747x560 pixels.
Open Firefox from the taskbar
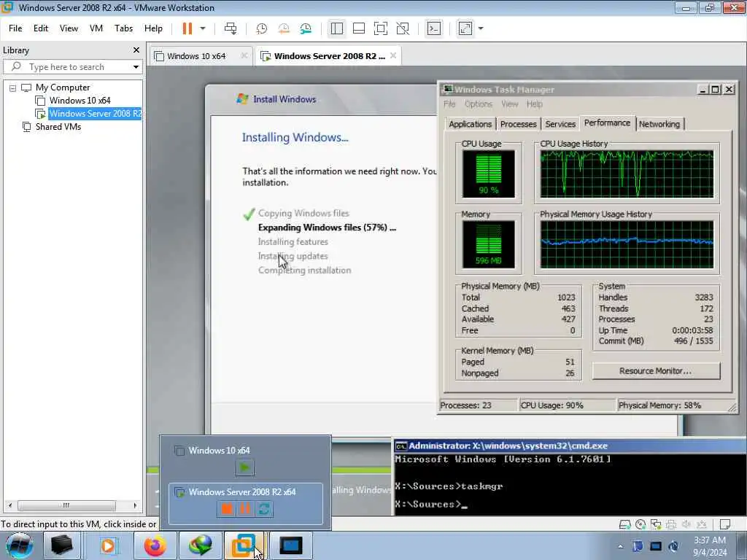(155, 545)
